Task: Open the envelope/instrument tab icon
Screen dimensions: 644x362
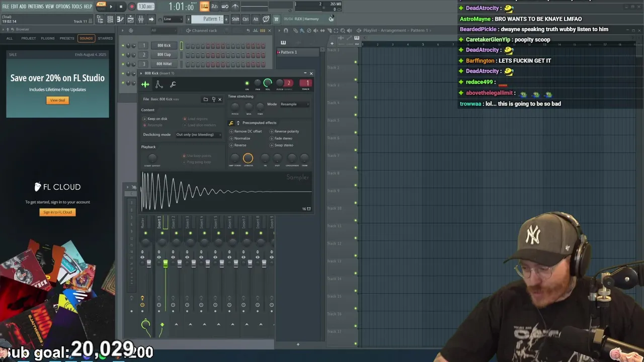Action: tap(159, 84)
